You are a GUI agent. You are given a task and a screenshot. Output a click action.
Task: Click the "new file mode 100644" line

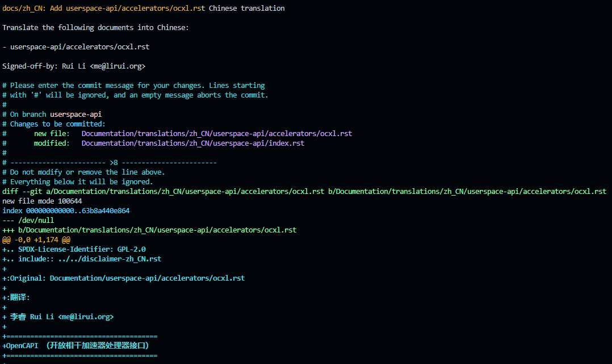click(42, 201)
